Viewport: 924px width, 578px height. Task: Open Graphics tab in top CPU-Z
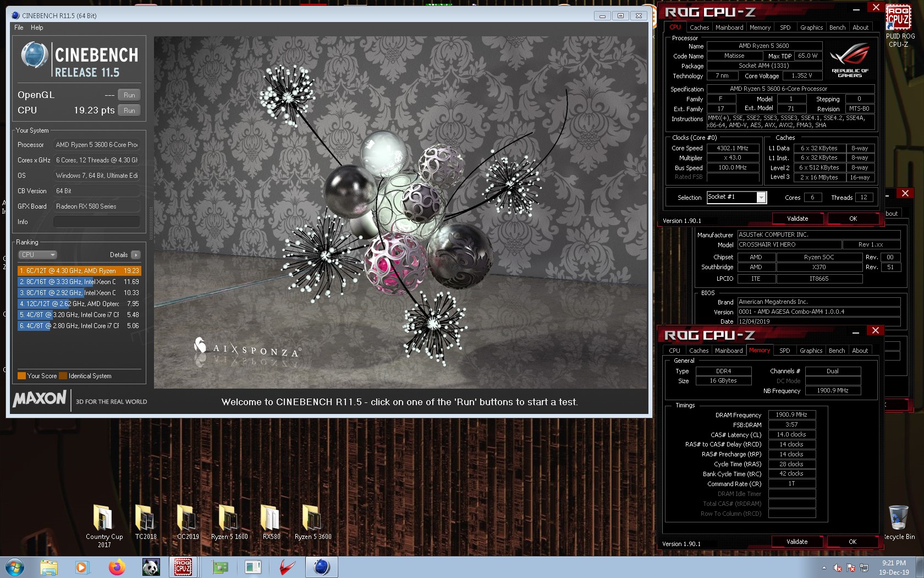pos(811,28)
